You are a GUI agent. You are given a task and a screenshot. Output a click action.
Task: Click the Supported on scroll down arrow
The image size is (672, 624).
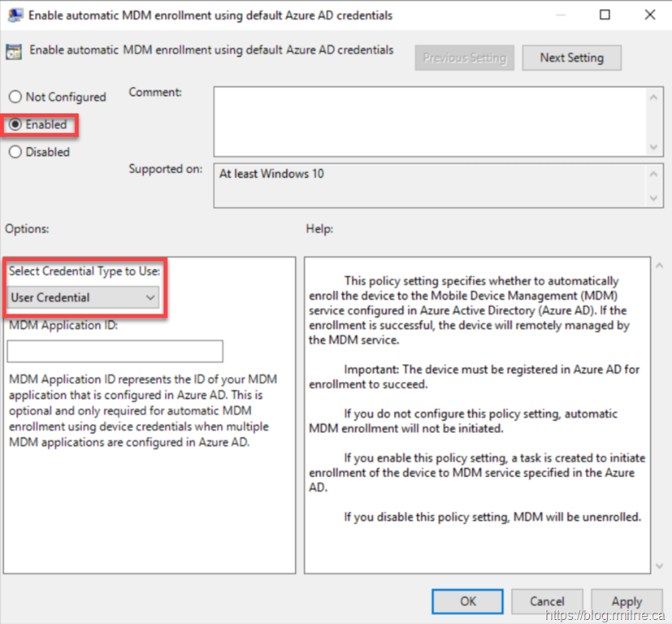(x=654, y=198)
